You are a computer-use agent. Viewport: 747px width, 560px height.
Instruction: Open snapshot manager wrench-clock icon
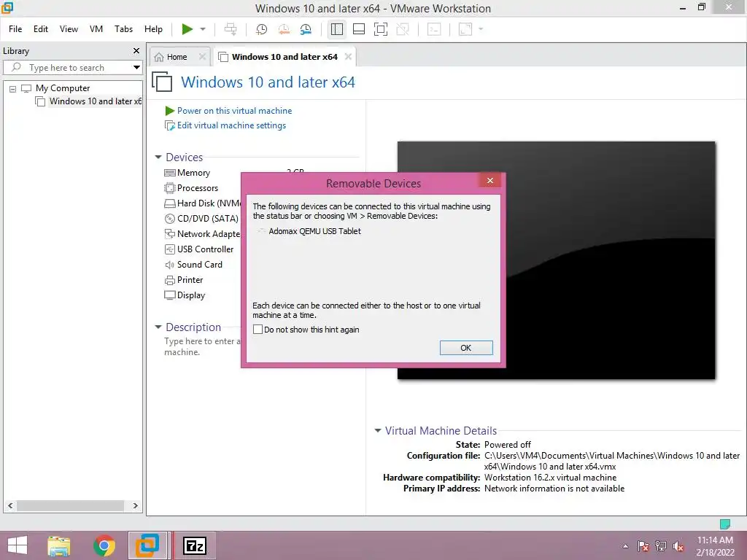click(x=306, y=29)
